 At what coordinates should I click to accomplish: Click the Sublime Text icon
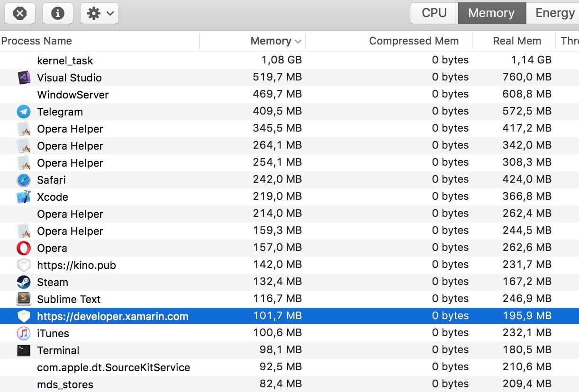pos(24,299)
